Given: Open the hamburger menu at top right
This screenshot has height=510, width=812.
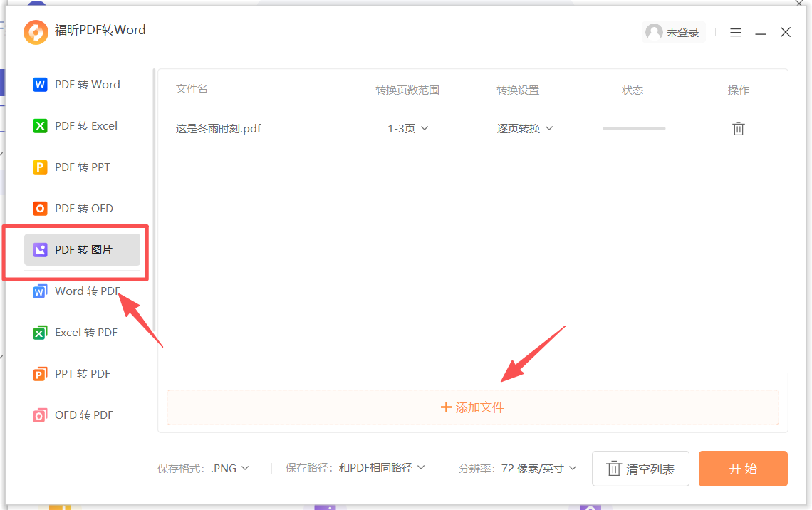Looking at the screenshot, I should 735,32.
